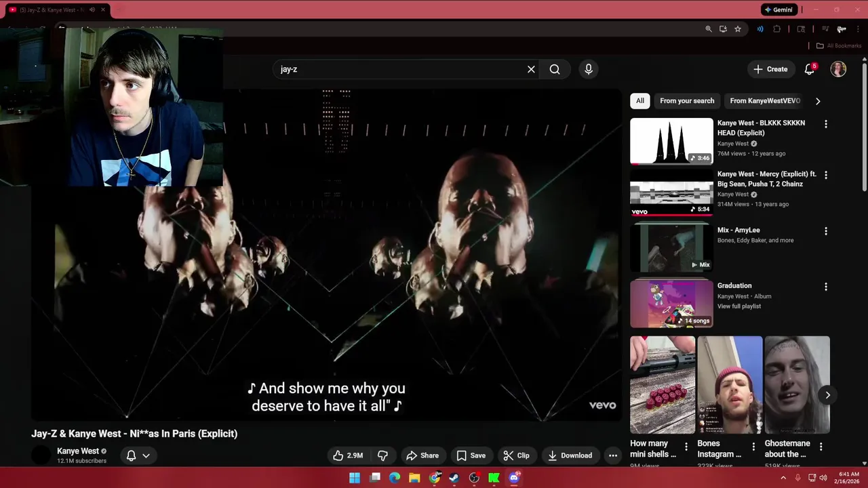Open more actions ellipsis below video
868x488 pixels.
613,455
